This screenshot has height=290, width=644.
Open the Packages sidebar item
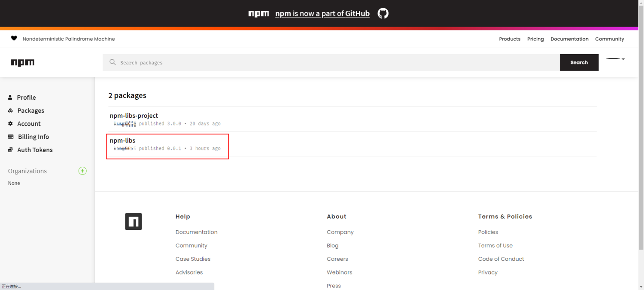click(x=31, y=110)
